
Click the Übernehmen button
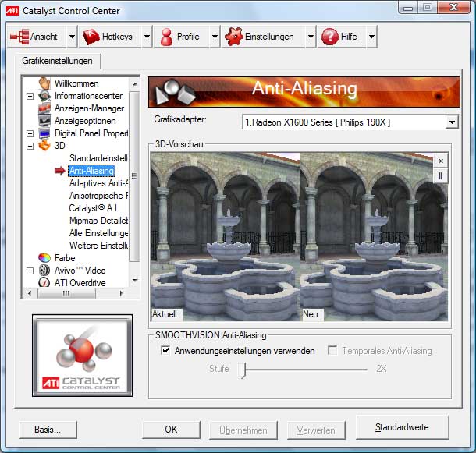click(243, 430)
